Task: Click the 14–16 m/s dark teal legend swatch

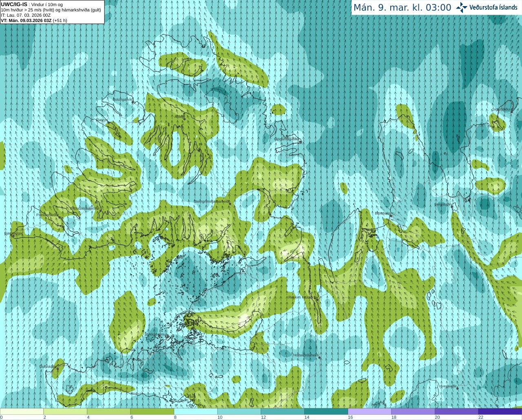Action: point(326,411)
